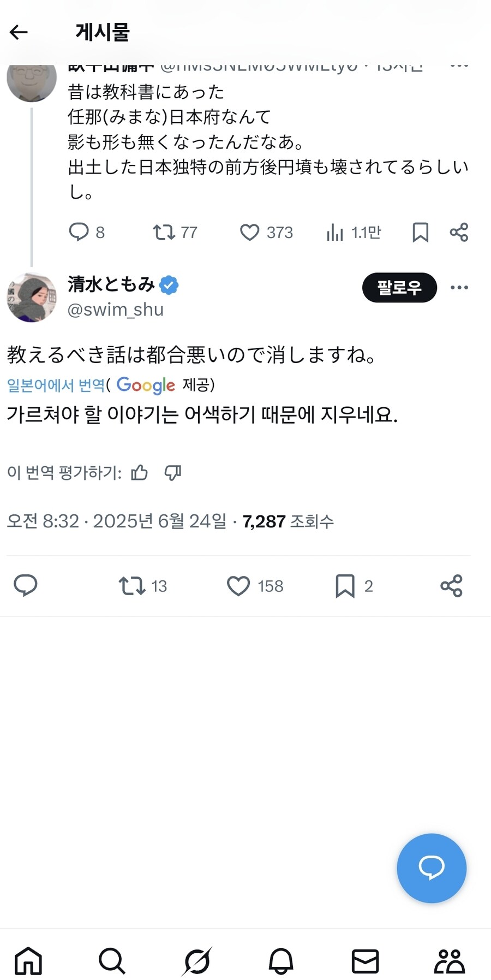Open more options for the 清水ともみ post

(x=459, y=287)
